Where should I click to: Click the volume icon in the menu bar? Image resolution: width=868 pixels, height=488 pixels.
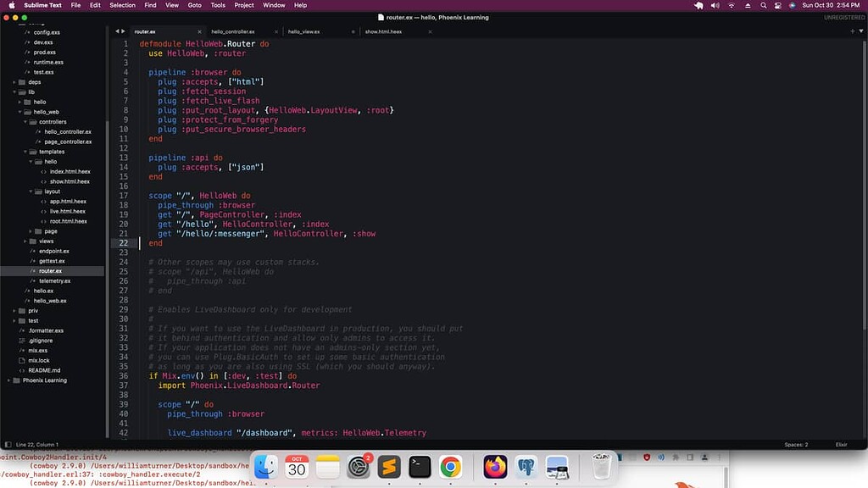[x=715, y=4]
